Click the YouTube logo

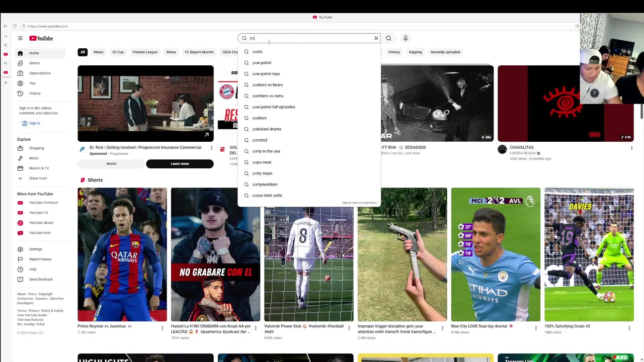(41, 38)
